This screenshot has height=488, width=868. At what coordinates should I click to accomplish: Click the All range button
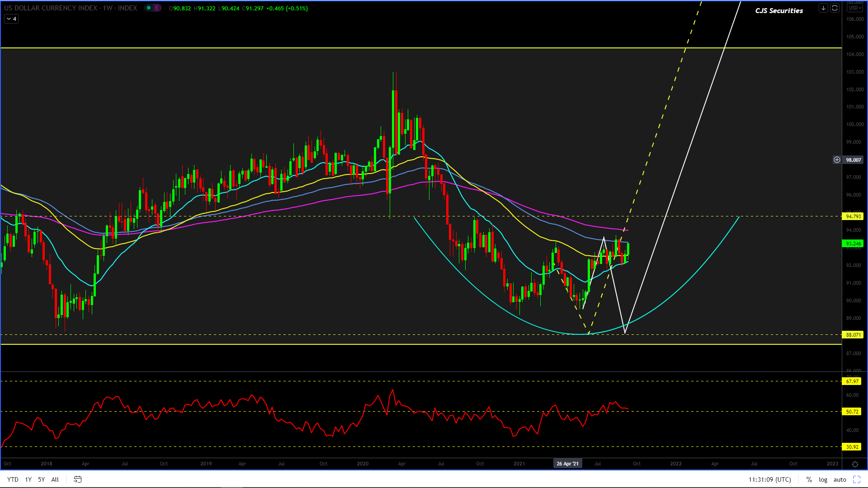[55, 479]
